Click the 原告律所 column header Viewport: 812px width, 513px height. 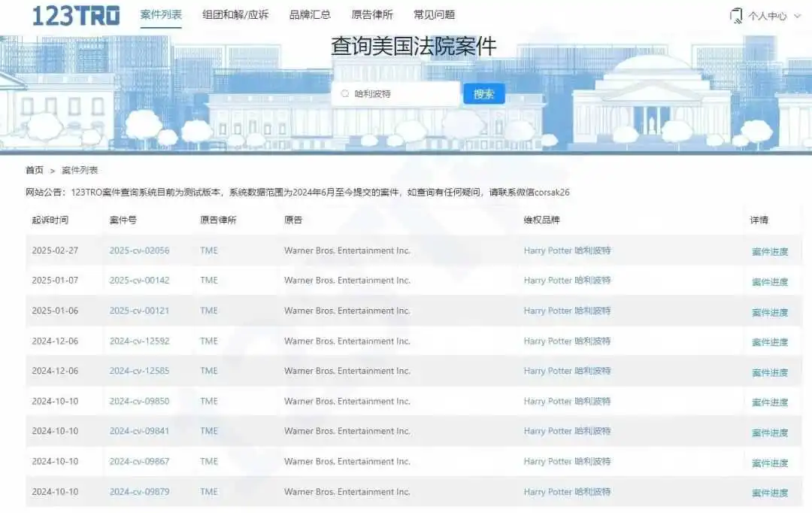point(218,220)
